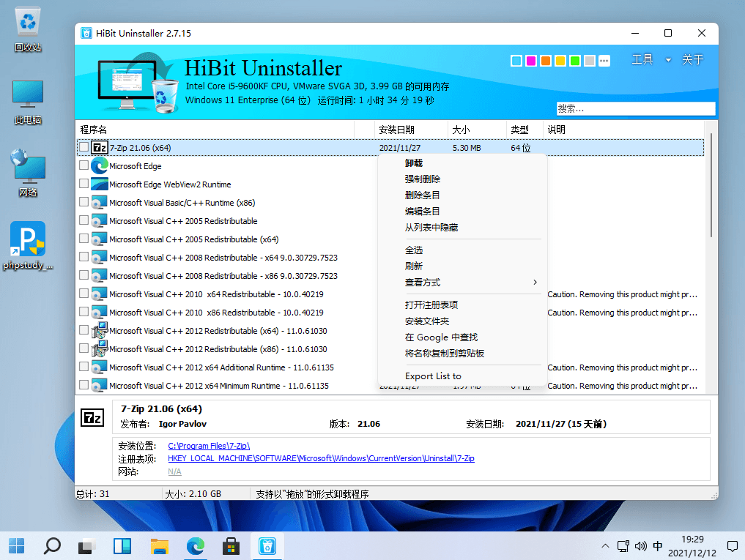Screen dimensions: 745x560
Task: Open more colors ellipsis button
Action: point(604,61)
